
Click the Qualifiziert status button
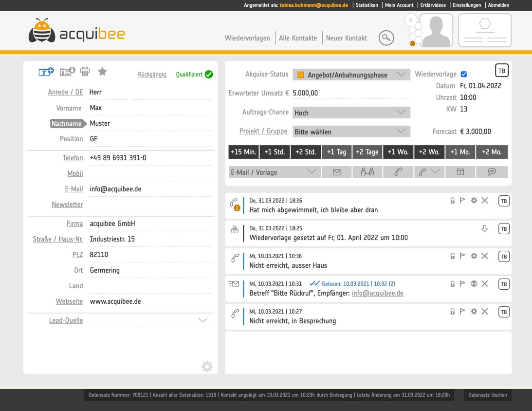click(194, 75)
